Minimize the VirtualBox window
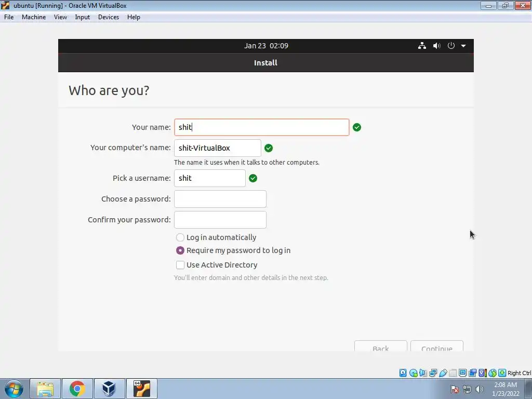The height and width of the screenshot is (399, 532). coord(488,5)
